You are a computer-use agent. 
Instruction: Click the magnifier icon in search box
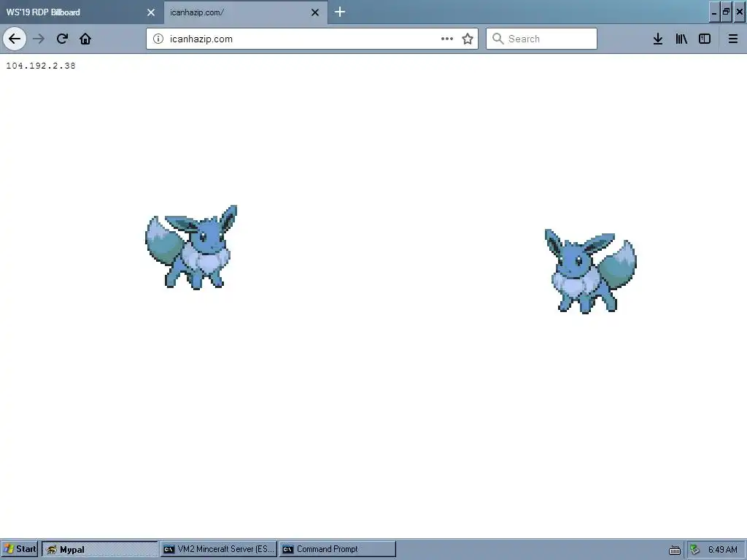[x=498, y=39]
